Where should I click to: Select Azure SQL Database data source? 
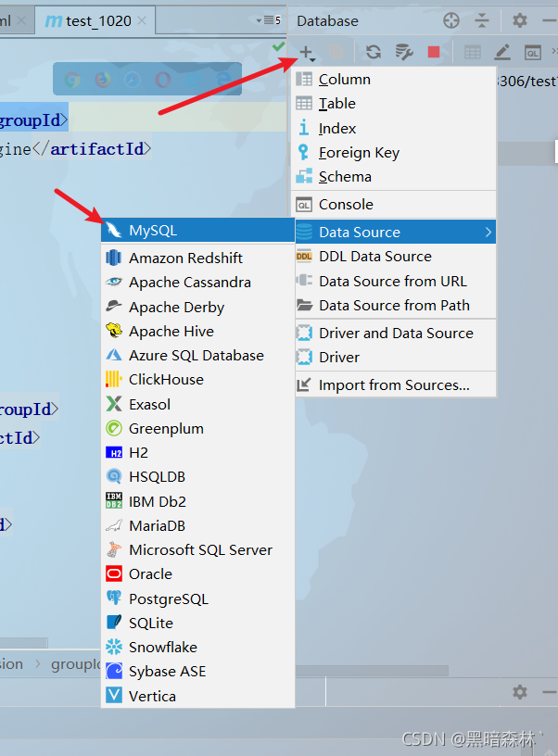click(197, 356)
